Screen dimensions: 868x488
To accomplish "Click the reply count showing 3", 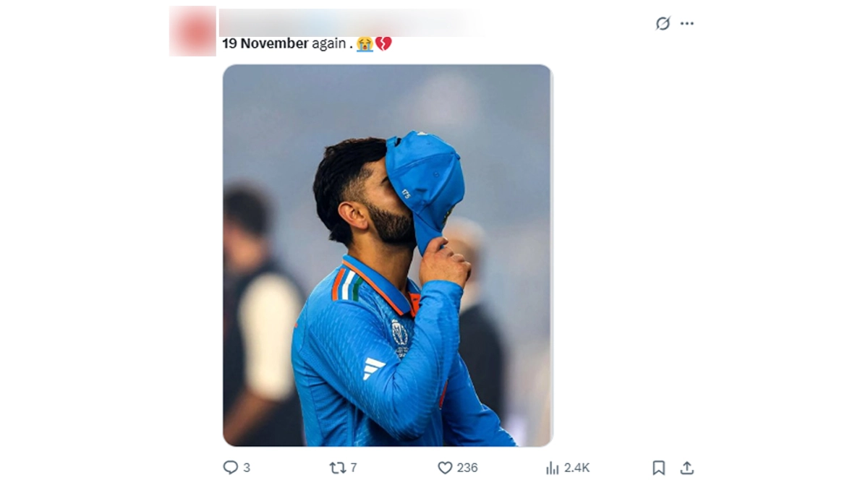I will point(247,468).
